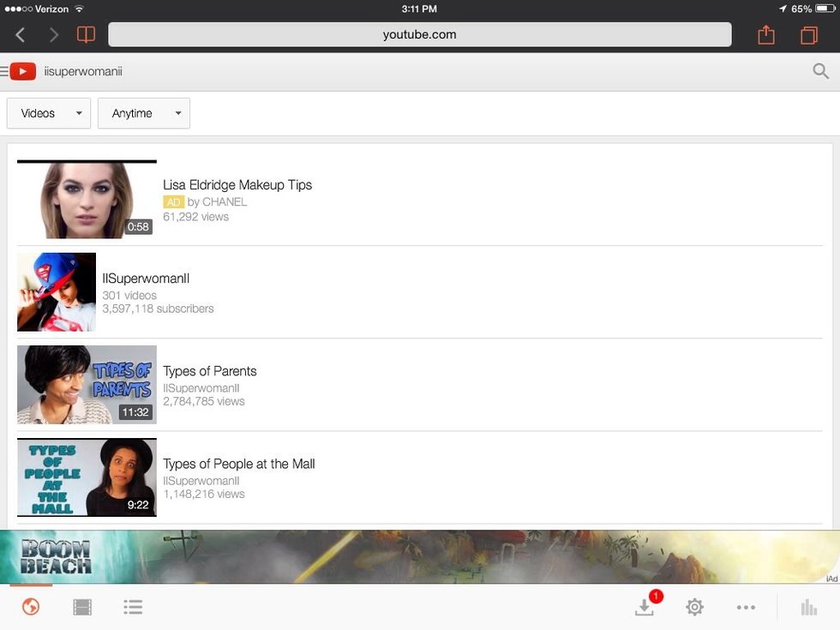This screenshot has width=840, height=630.
Task: Show Safari tab overview with stacked squares icon
Action: pos(807,34)
